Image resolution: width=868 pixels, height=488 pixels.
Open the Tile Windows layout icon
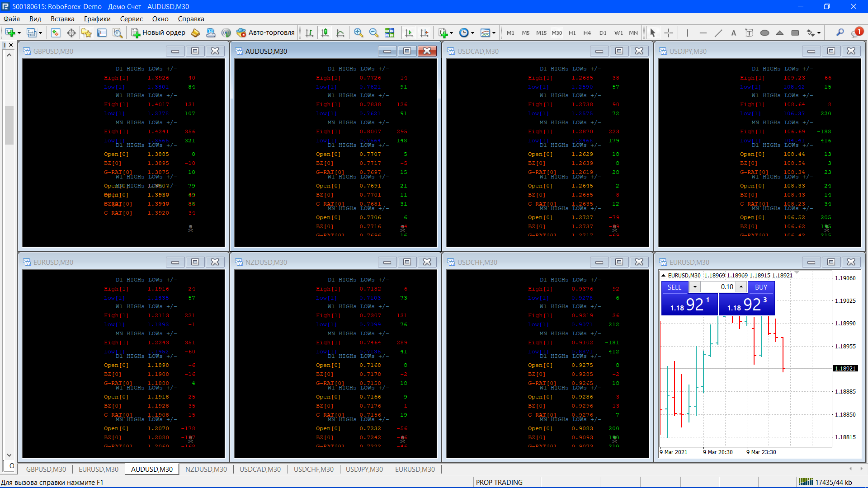(x=389, y=33)
